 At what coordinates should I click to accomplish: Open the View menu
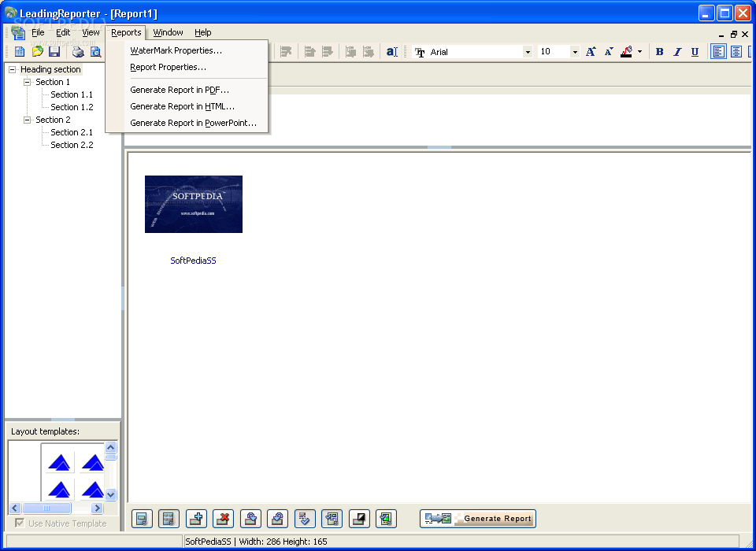point(91,32)
